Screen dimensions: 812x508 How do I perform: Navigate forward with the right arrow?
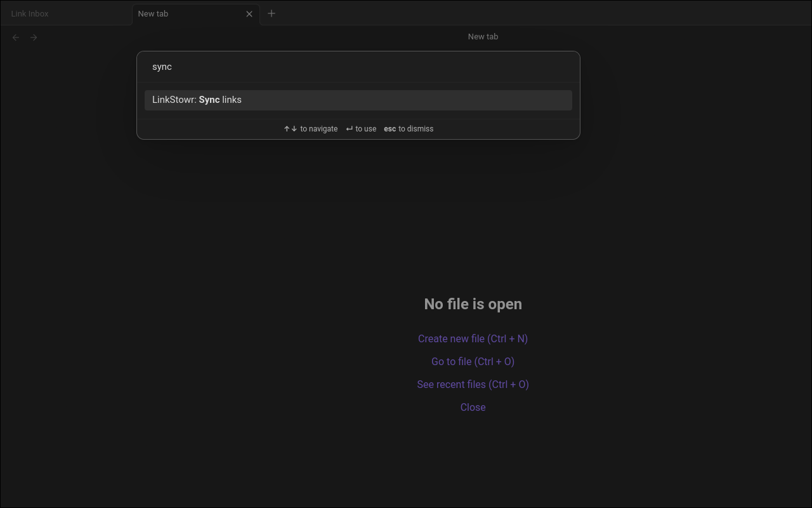[34, 37]
